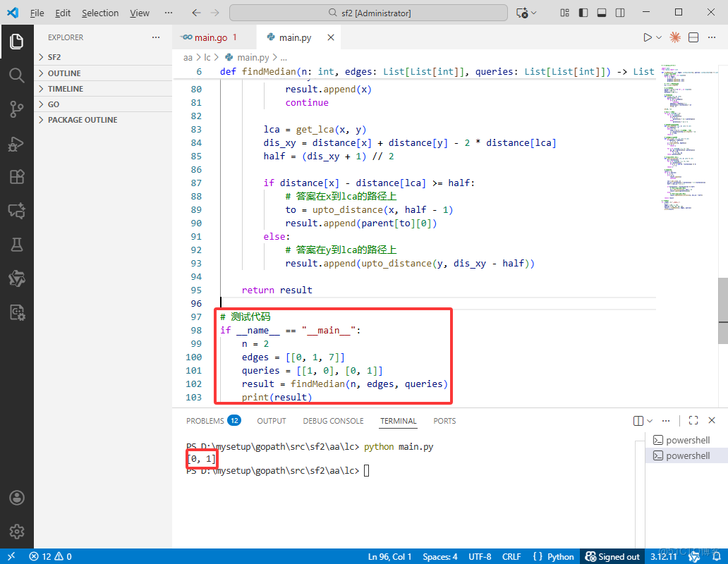The width and height of the screenshot is (728, 564).
Task: Open the Source Control view
Action: [17, 109]
